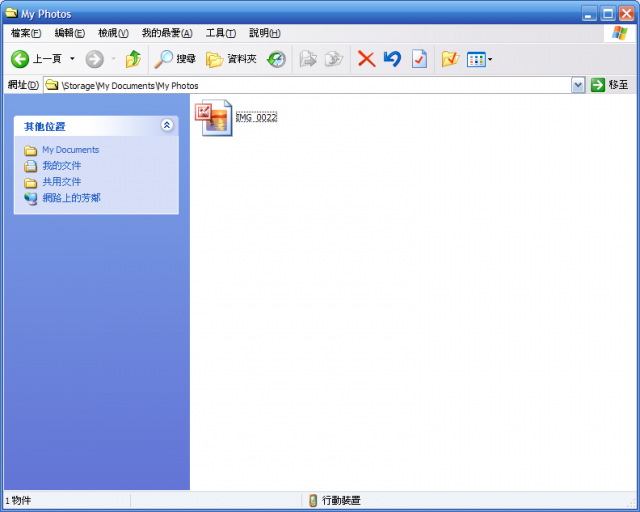640x512 pixels.
Task: Click the mobile device icon in status bar
Action: pyautogui.click(x=313, y=500)
